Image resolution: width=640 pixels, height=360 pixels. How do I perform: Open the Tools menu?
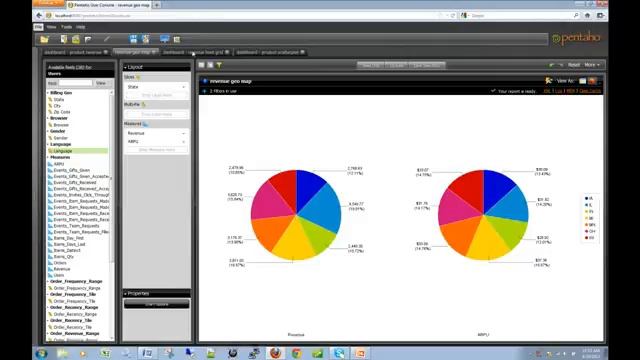pos(67,27)
